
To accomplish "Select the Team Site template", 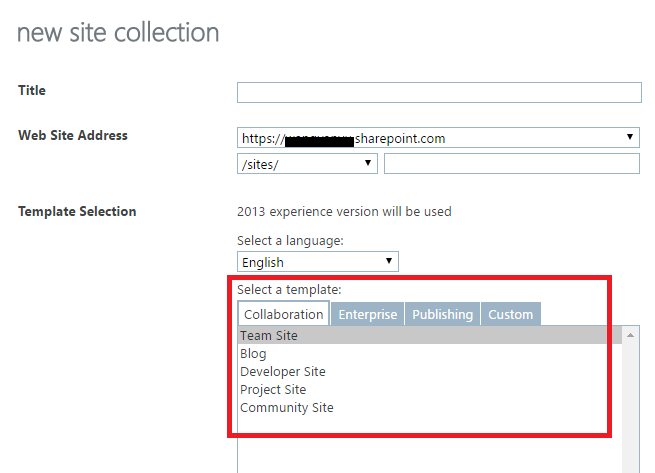I will point(430,336).
